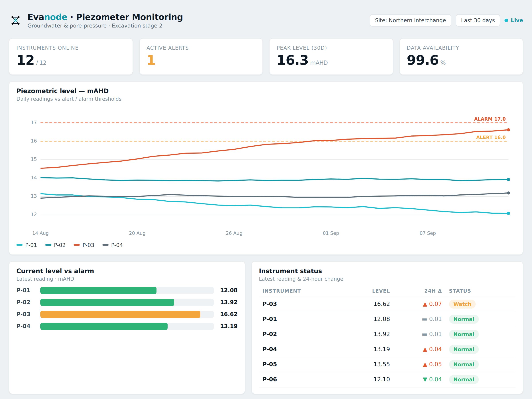Click the flat-change dash icon in P-01 row
Screen dimensions: 532x399
(424, 319)
